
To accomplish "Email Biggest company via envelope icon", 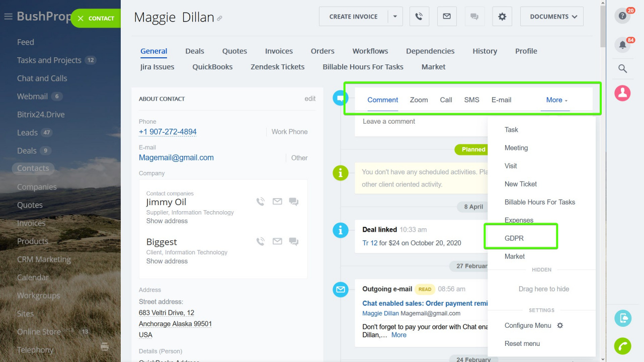I will click(x=277, y=241).
